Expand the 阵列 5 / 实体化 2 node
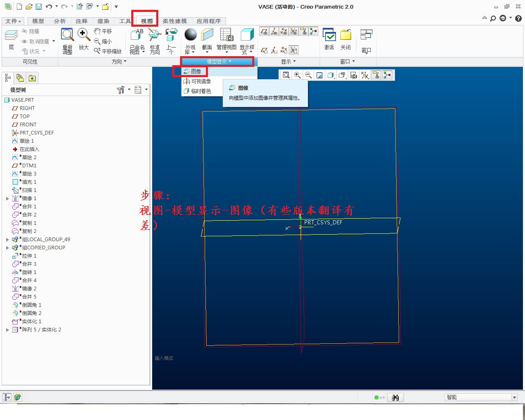The height and width of the screenshot is (420, 525). click(7, 330)
